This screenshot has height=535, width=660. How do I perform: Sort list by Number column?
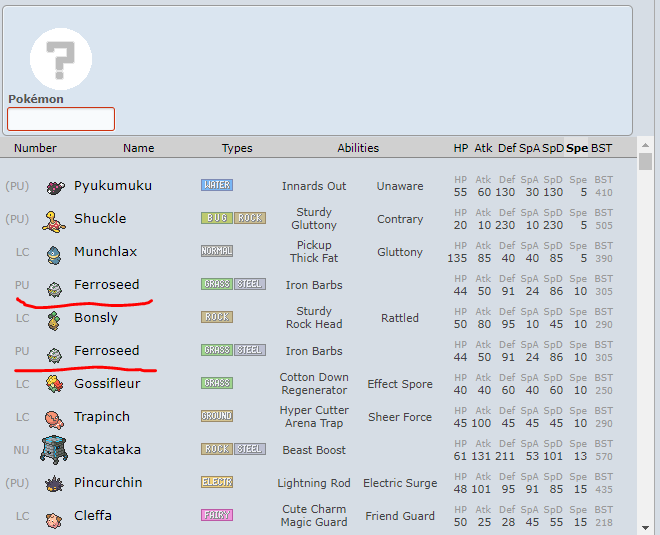click(35, 148)
